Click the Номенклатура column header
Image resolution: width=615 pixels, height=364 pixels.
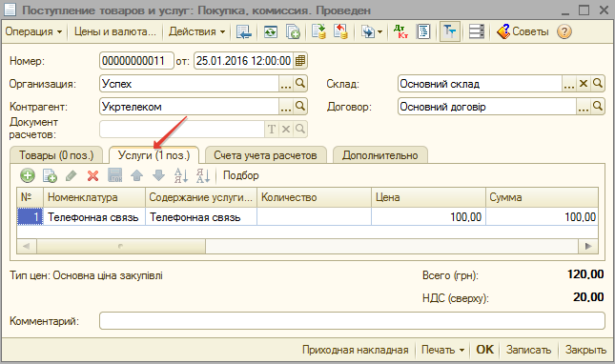[x=94, y=197]
